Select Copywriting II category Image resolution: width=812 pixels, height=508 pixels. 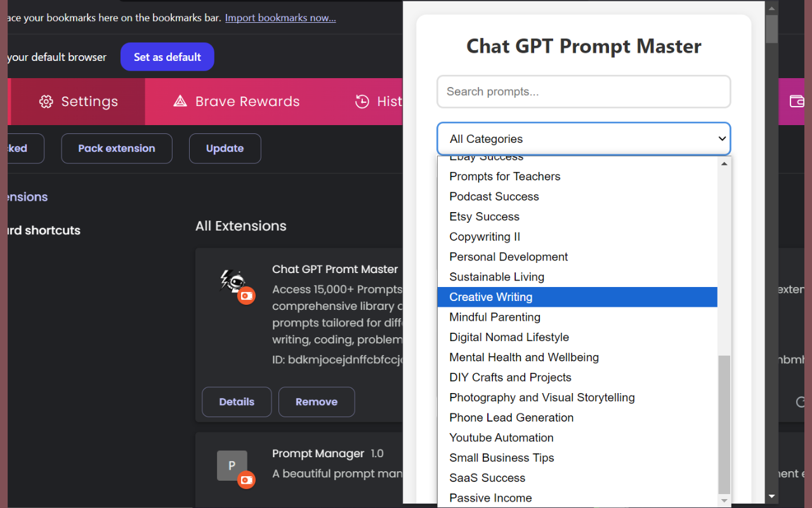pyautogui.click(x=577, y=237)
